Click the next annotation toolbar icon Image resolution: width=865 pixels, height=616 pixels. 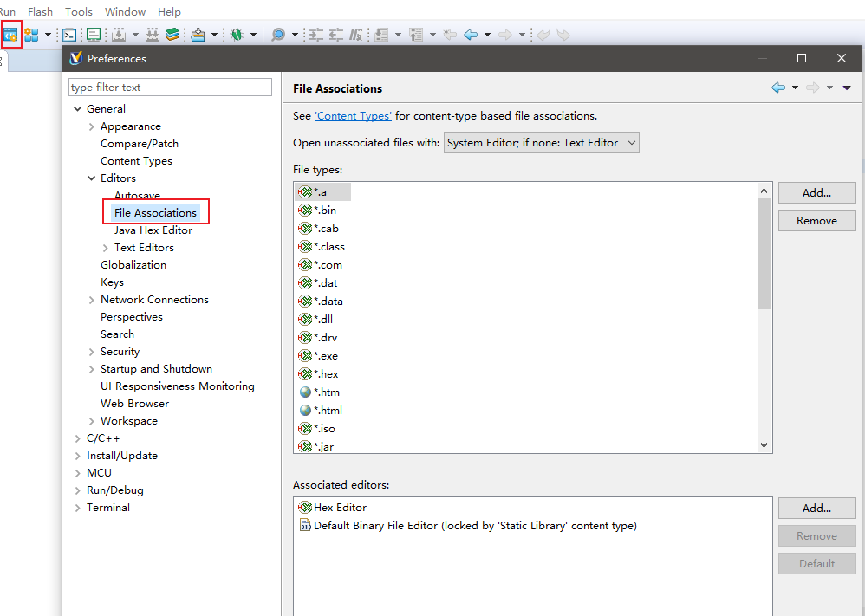[x=381, y=35]
